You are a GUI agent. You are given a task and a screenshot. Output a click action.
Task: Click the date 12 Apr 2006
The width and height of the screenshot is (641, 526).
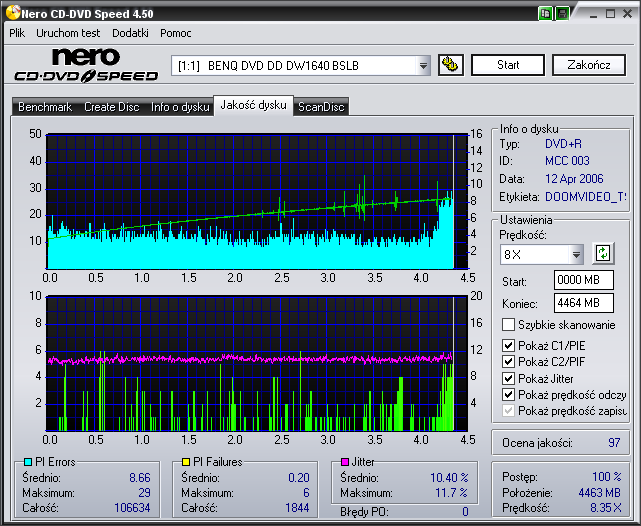(574, 179)
